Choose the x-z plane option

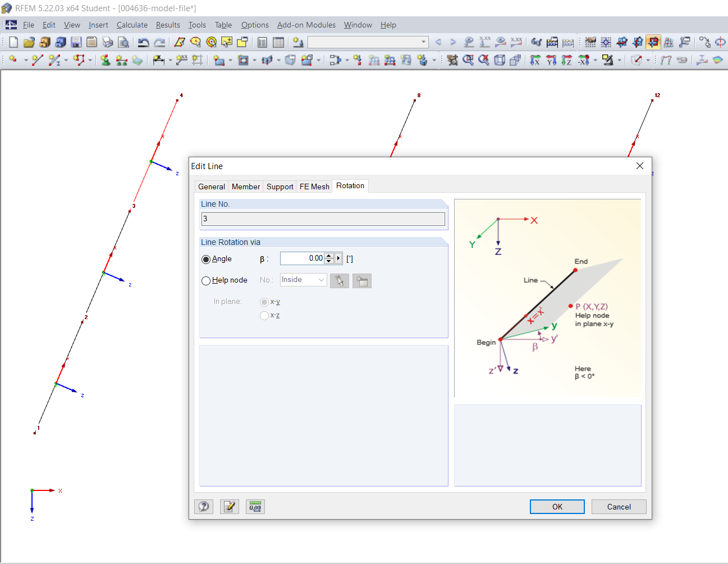coord(264,315)
